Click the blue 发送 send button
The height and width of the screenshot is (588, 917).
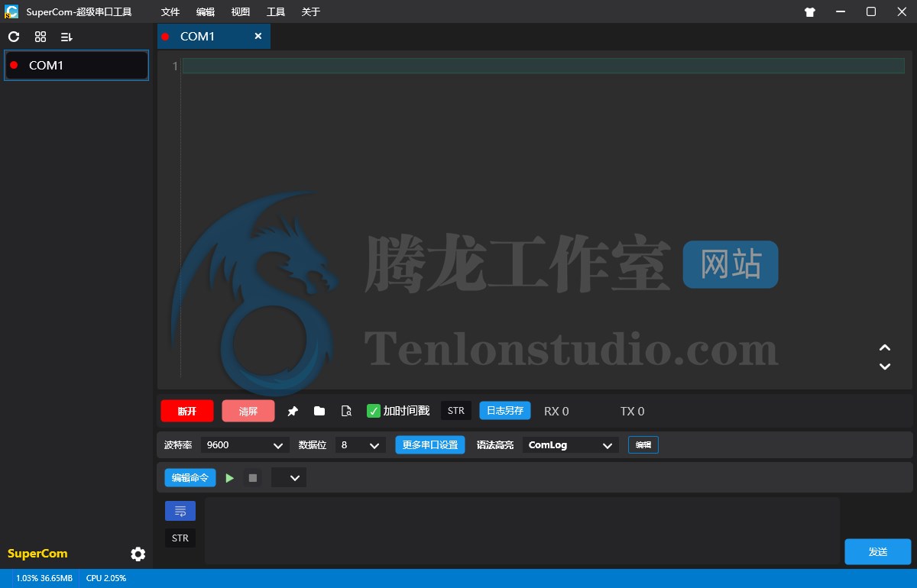tap(877, 551)
